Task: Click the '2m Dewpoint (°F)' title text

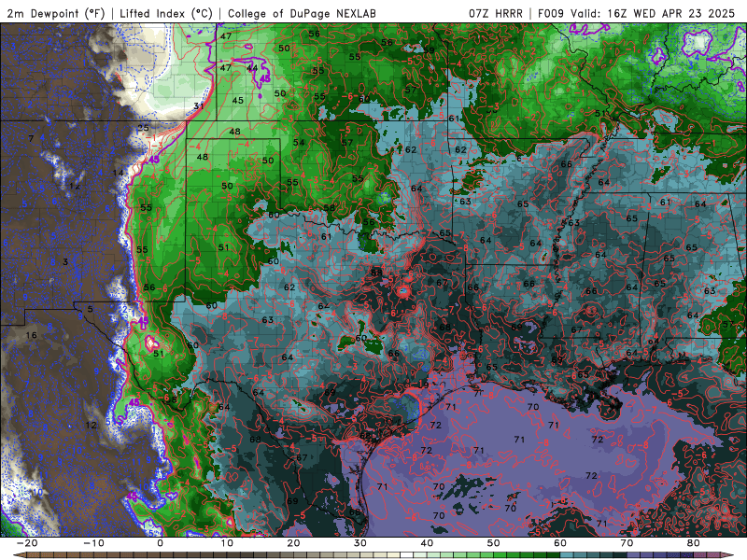Action: pyautogui.click(x=56, y=13)
